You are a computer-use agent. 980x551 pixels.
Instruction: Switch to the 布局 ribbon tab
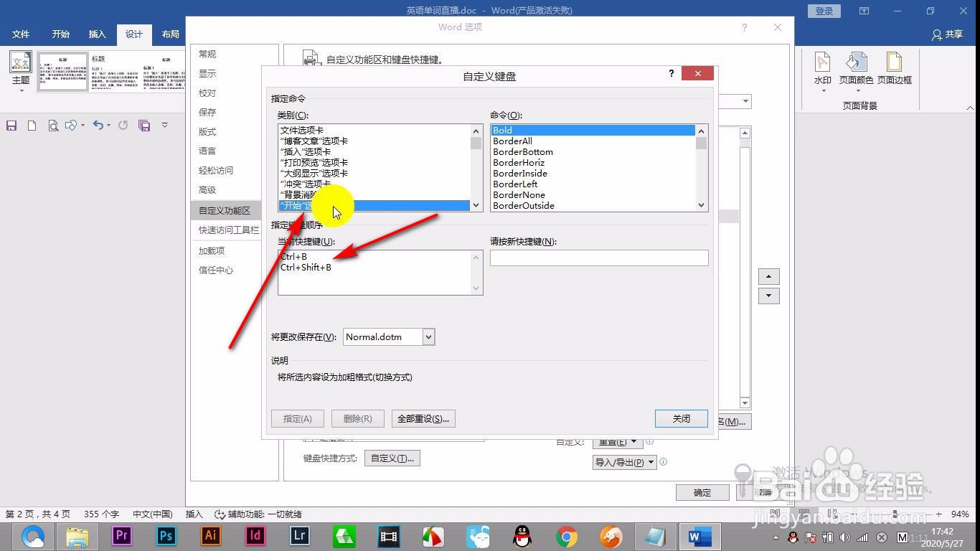(x=171, y=34)
